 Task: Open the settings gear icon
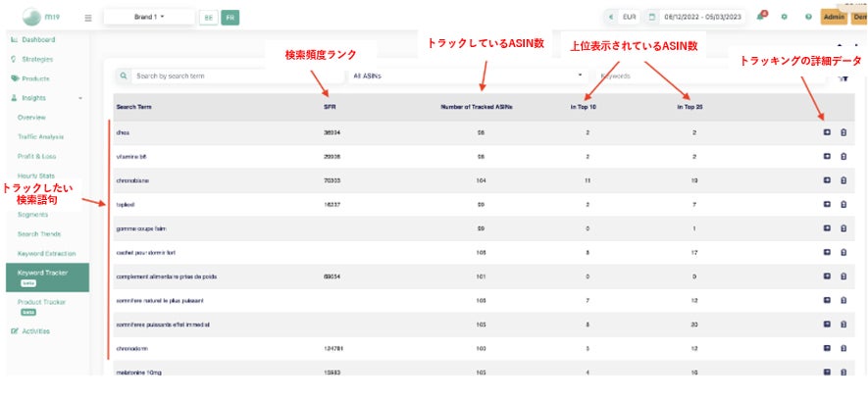click(x=784, y=17)
